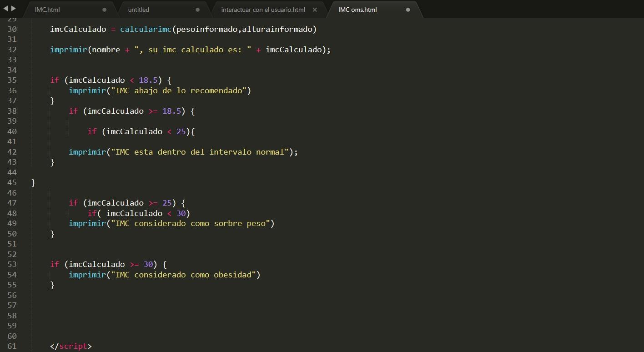644x352 pixels.
Task: Switch to the untitled tab
Action: coord(164,10)
